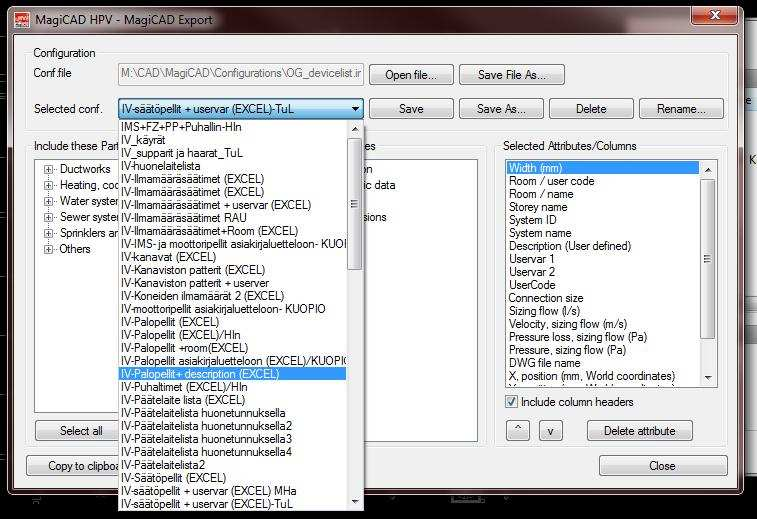This screenshot has width=757, height=519.
Task: Expand the Sewer systems tree node
Action: coord(48,217)
